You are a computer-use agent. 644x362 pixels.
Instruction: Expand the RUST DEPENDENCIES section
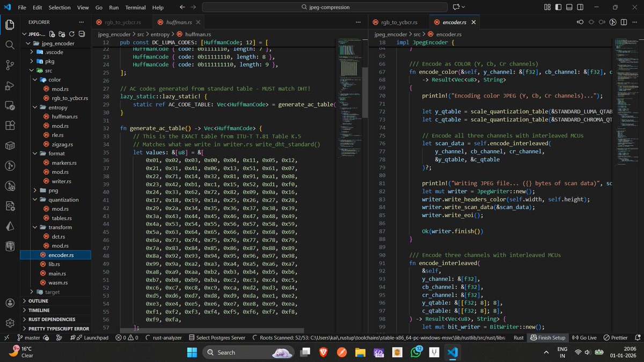[55, 319]
